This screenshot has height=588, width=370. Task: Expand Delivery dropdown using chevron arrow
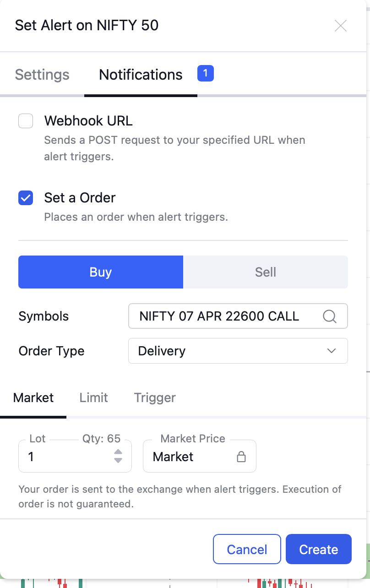[332, 351]
